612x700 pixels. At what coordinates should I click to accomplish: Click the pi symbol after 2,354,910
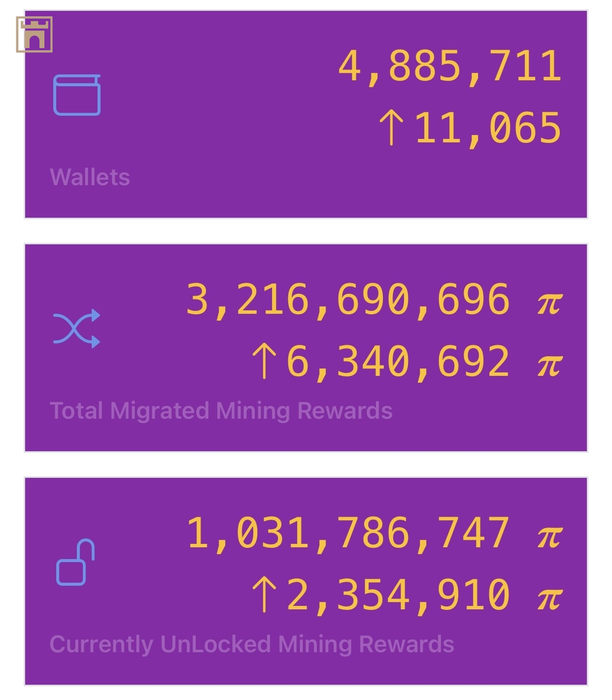click(x=549, y=597)
